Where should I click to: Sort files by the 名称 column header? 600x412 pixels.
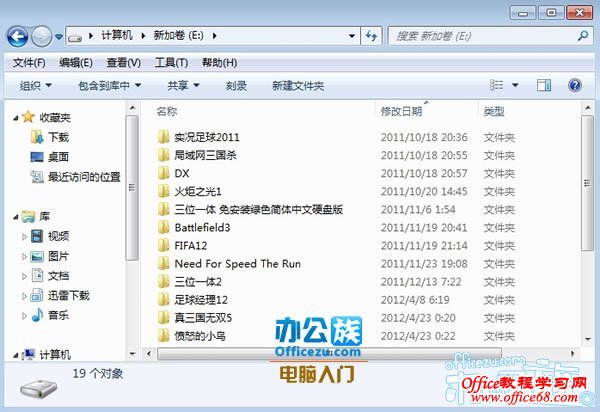(x=167, y=111)
